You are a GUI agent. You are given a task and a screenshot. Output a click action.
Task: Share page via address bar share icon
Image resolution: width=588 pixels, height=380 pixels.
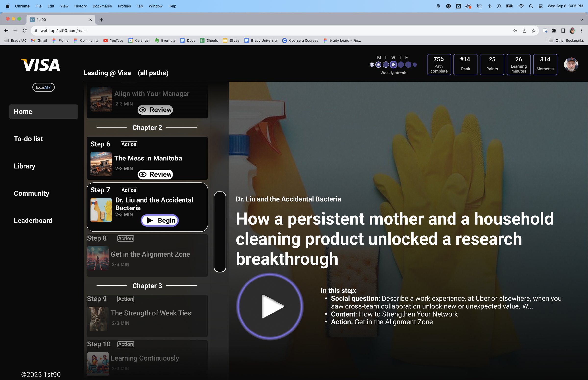pyautogui.click(x=524, y=31)
